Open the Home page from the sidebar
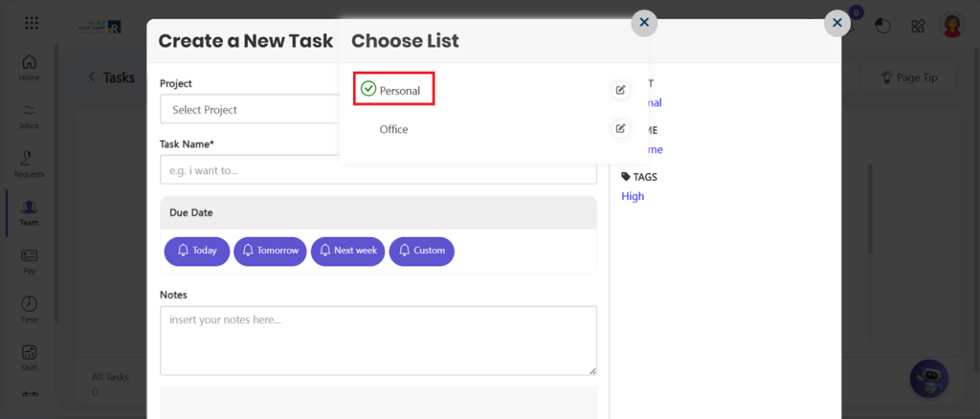Viewport: 980px width, 419px height. (x=30, y=67)
